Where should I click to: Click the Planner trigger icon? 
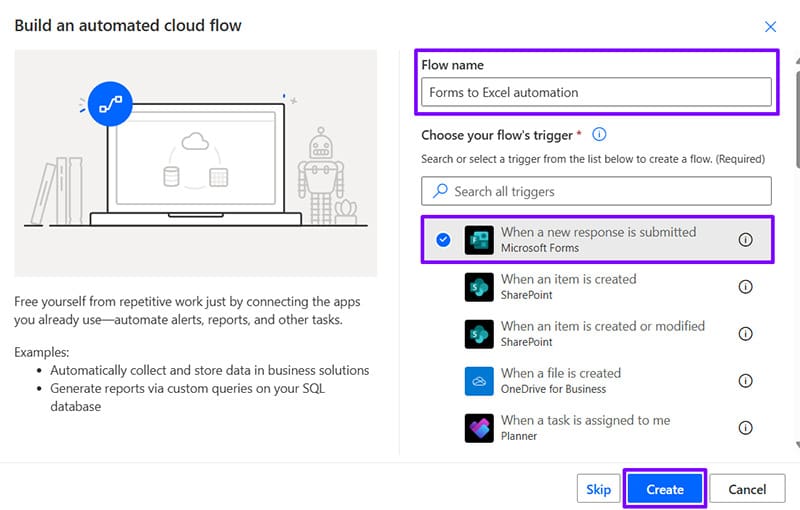click(480, 428)
